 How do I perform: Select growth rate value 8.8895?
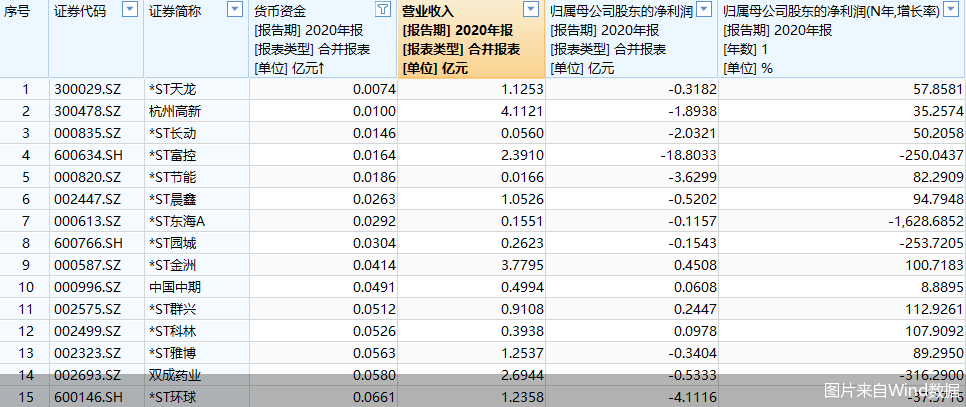942,288
